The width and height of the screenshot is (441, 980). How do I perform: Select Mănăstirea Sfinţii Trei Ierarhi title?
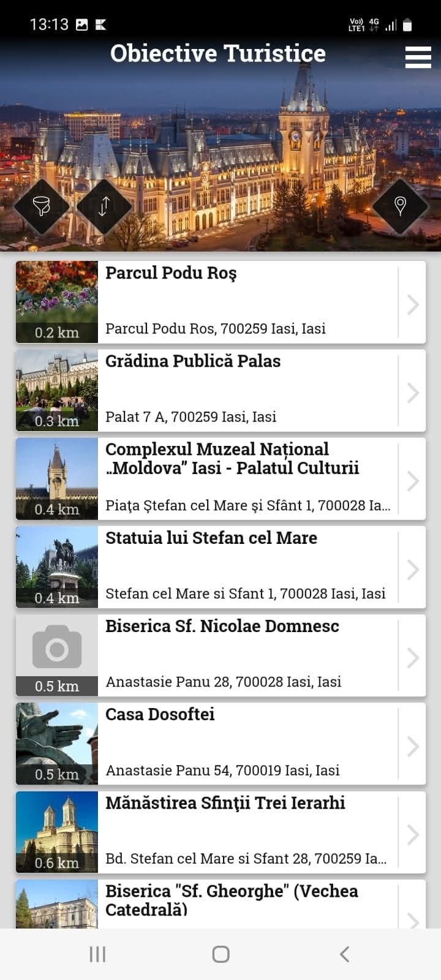pyautogui.click(x=225, y=803)
